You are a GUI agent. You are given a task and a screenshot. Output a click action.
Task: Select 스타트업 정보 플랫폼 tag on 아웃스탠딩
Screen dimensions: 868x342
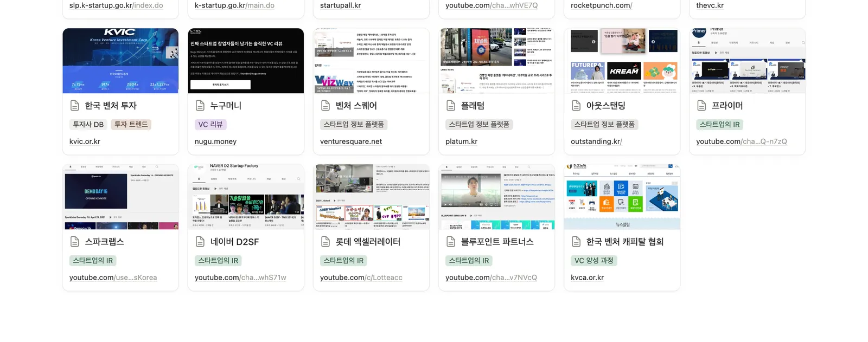pyautogui.click(x=604, y=125)
